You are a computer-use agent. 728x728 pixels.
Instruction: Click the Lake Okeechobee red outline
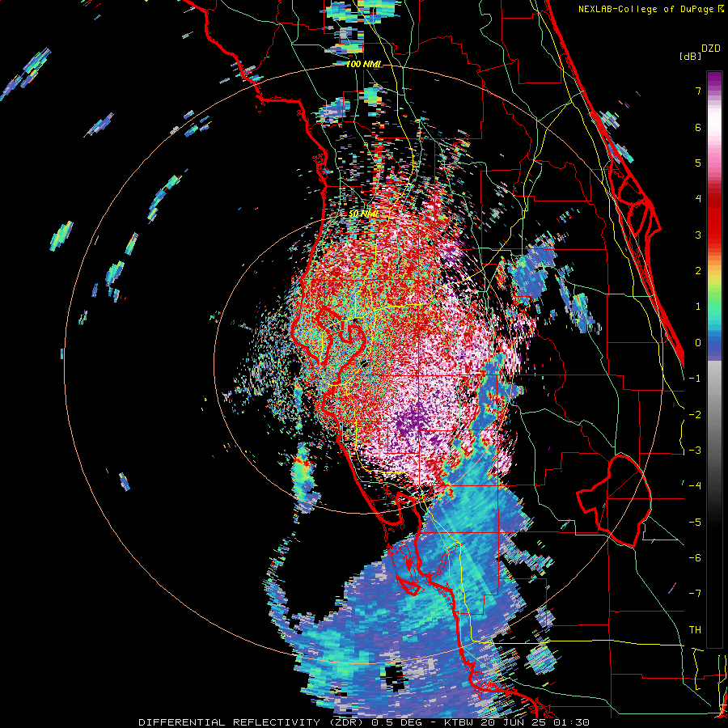[x=614, y=501]
